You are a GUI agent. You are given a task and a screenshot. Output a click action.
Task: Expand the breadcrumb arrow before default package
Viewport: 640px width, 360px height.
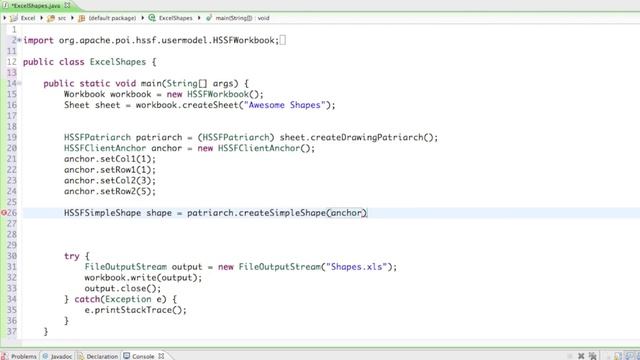click(73, 18)
